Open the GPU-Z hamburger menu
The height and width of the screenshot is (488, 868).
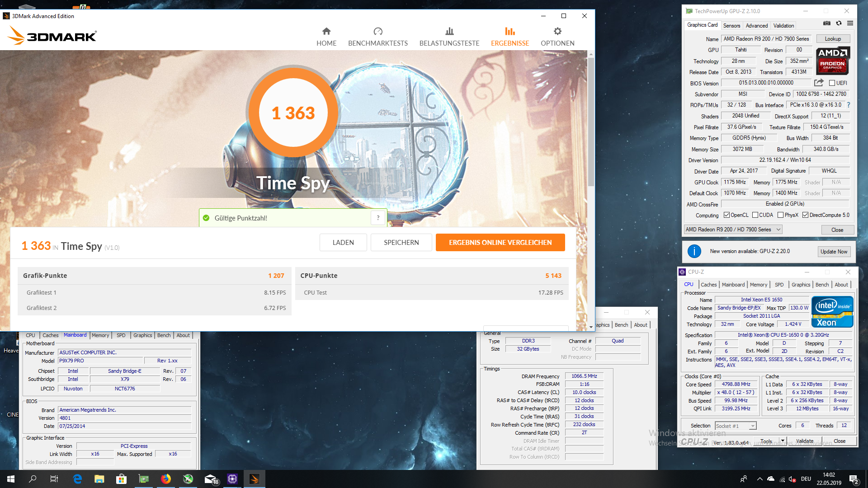tap(850, 23)
